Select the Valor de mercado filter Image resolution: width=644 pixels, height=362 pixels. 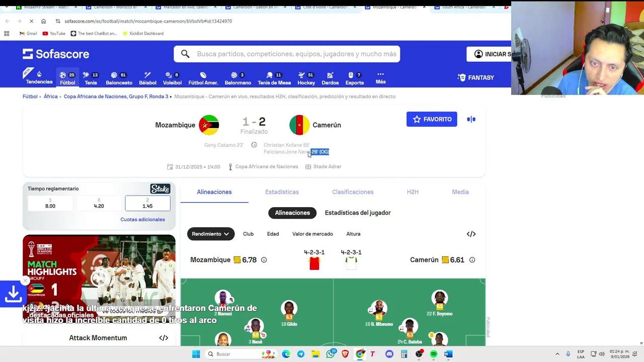[x=312, y=234]
